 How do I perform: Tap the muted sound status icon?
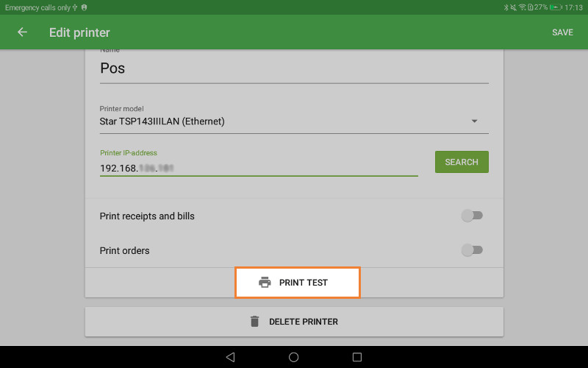click(x=514, y=7)
